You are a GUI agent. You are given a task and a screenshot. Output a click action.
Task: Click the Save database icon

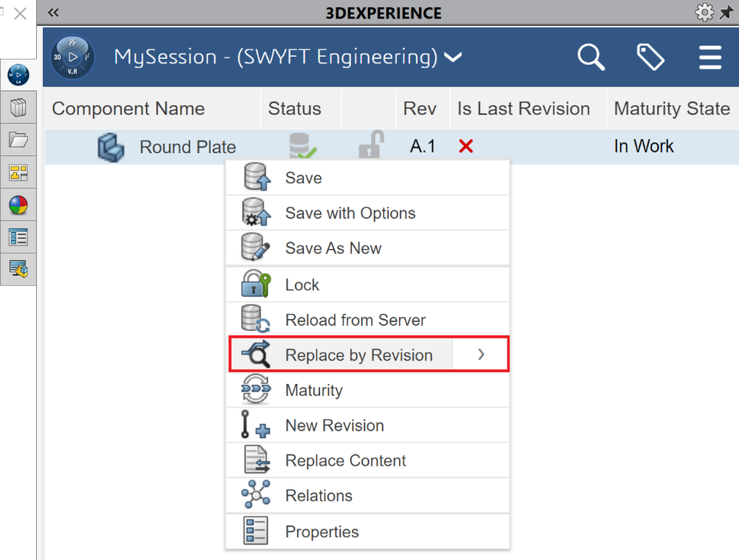tap(256, 177)
